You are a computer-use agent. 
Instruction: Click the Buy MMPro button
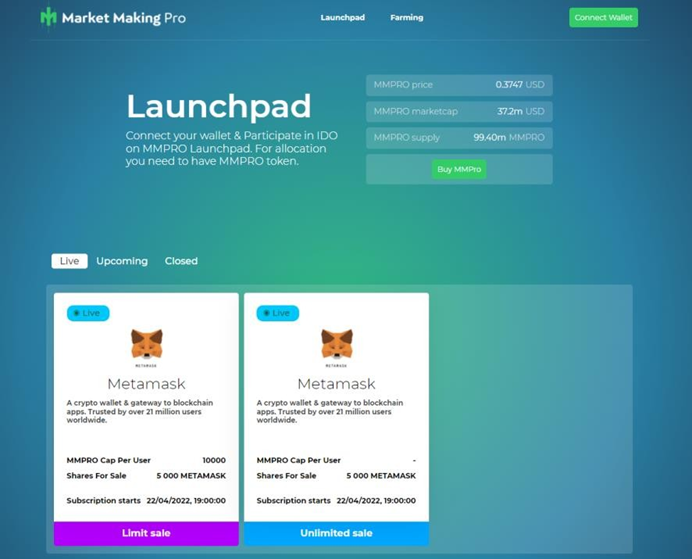pyautogui.click(x=459, y=169)
